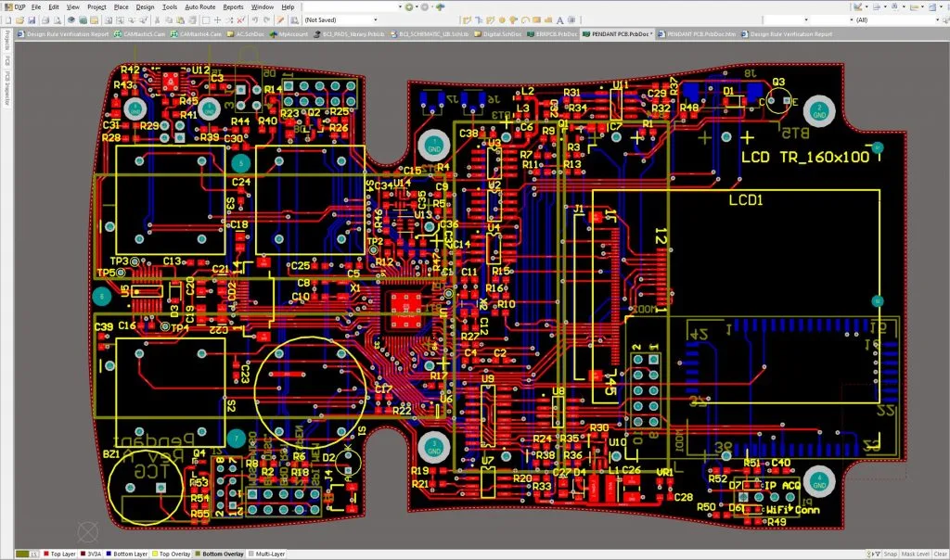Screen dimensions: 950x560
Task: Open the File menu
Action: click(36, 6)
